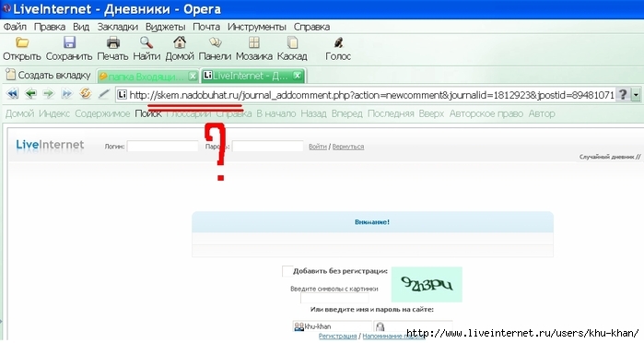Click the green back arrow button
644x343 pixels.
pos(30,94)
